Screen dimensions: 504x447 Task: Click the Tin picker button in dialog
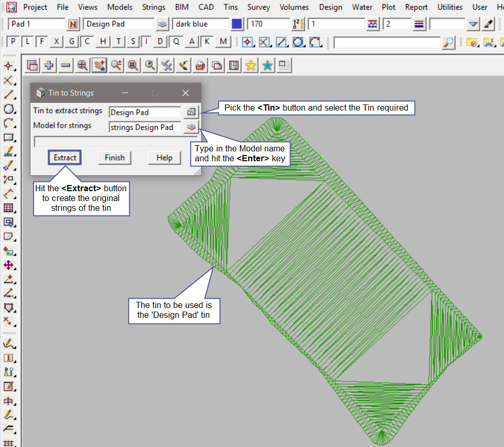[x=191, y=112]
